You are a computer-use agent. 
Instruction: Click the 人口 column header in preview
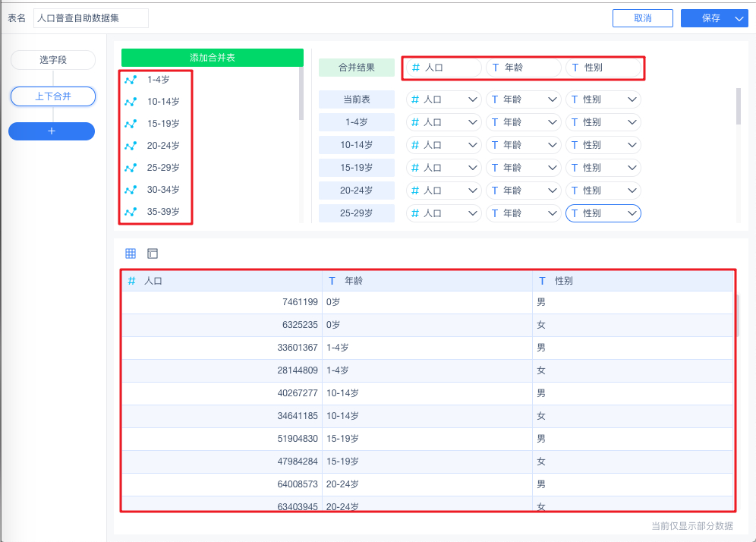click(222, 281)
